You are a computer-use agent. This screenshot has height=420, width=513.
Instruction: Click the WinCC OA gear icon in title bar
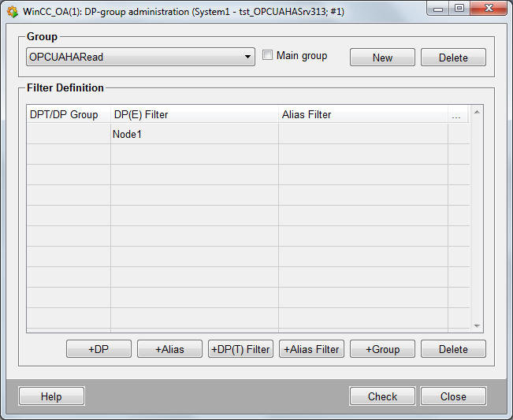coord(12,12)
